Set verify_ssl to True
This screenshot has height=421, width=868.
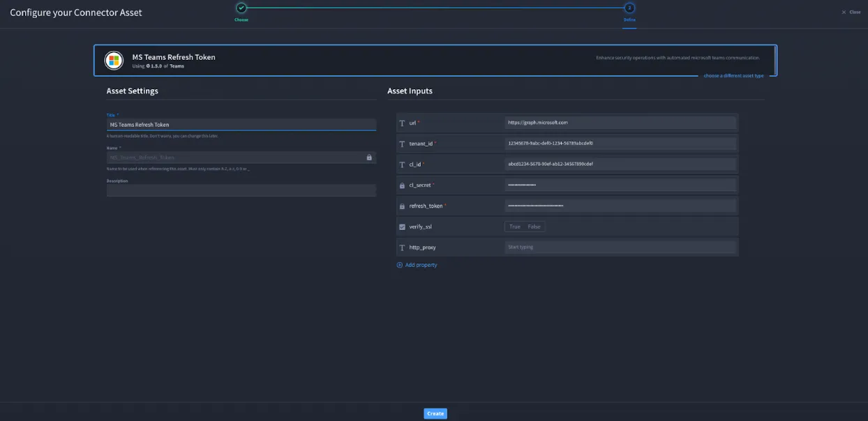click(515, 227)
